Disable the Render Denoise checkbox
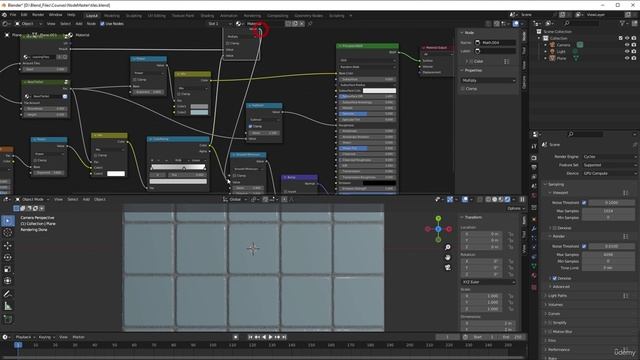Viewport: 640px width, 360px height. (x=554, y=278)
